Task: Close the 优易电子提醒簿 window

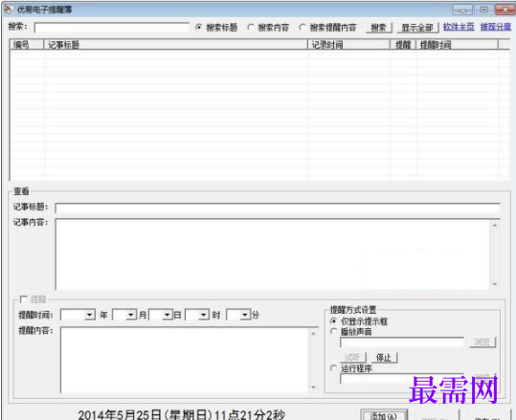Action: click(x=505, y=10)
